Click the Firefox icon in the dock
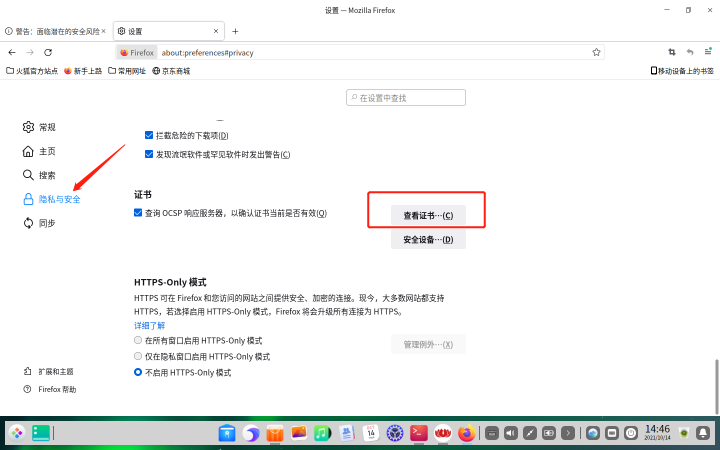Image resolution: width=720 pixels, height=450 pixels. click(x=467, y=433)
